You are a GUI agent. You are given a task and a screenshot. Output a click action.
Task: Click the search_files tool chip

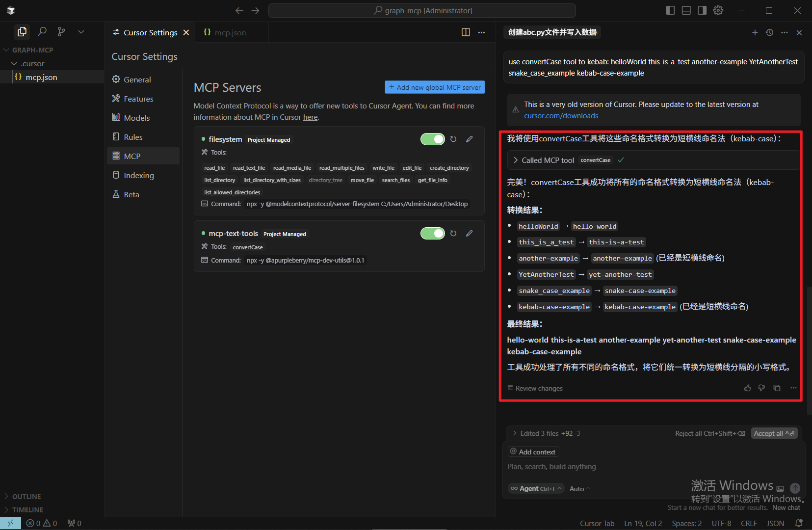pos(395,180)
